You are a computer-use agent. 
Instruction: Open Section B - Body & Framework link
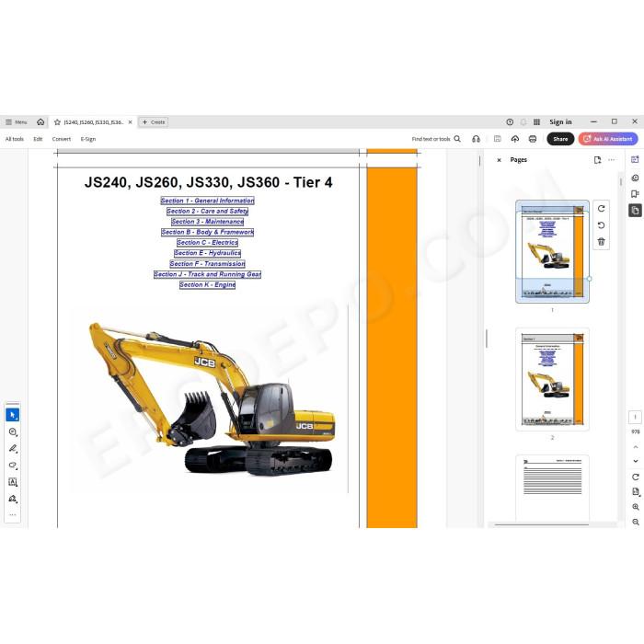[207, 232]
